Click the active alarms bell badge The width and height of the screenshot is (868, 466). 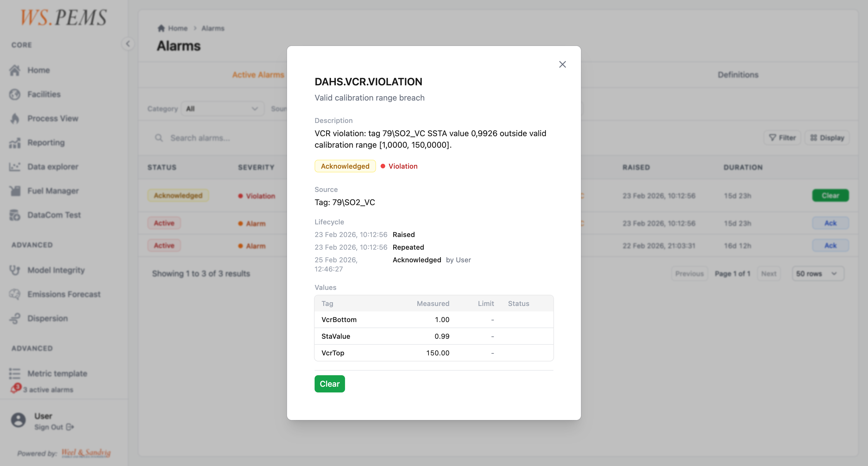[x=15, y=388]
